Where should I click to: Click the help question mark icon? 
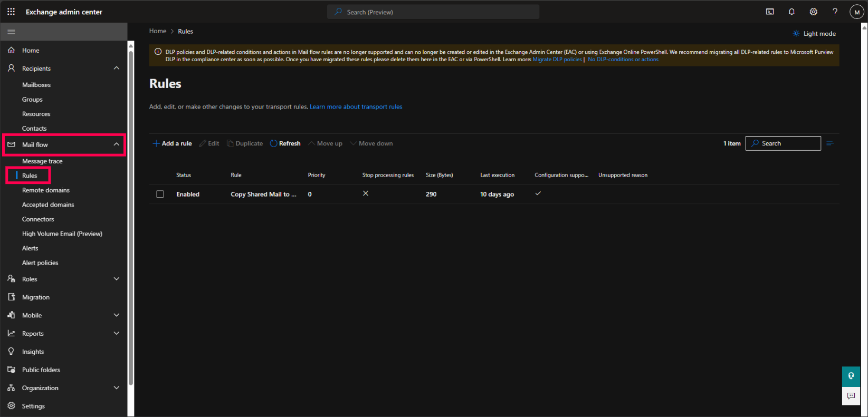(835, 12)
